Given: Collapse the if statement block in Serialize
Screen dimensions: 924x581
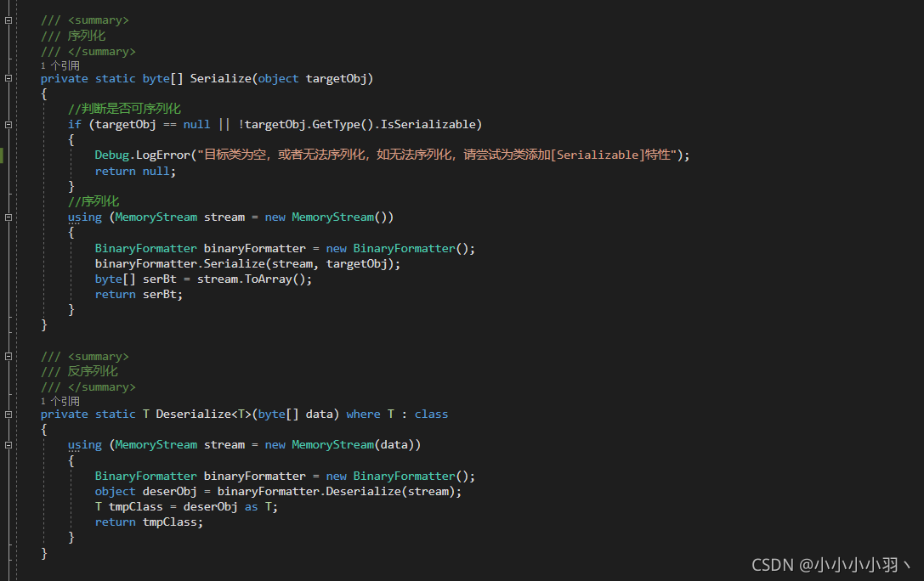Looking at the screenshot, I should pyautogui.click(x=7, y=124).
